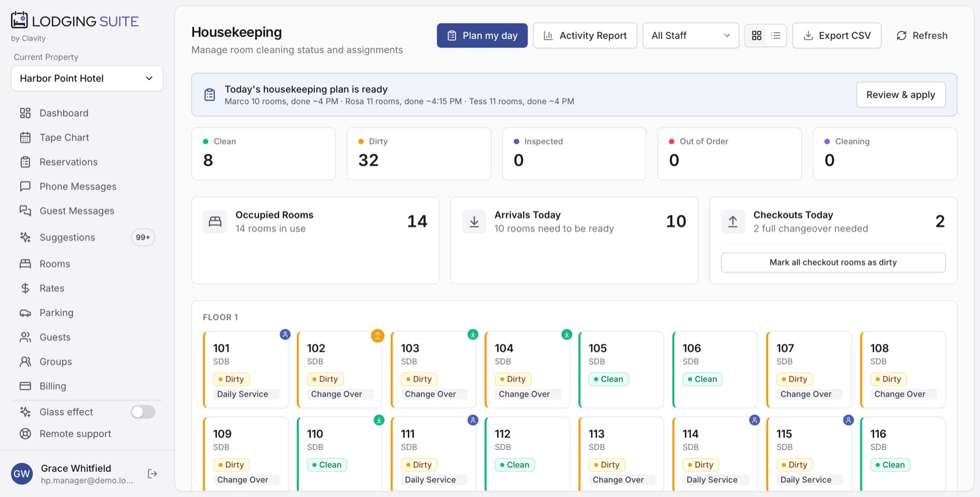980x497 pixels.
Task: Click the Guest Messages chat icon
Action: 25,211
